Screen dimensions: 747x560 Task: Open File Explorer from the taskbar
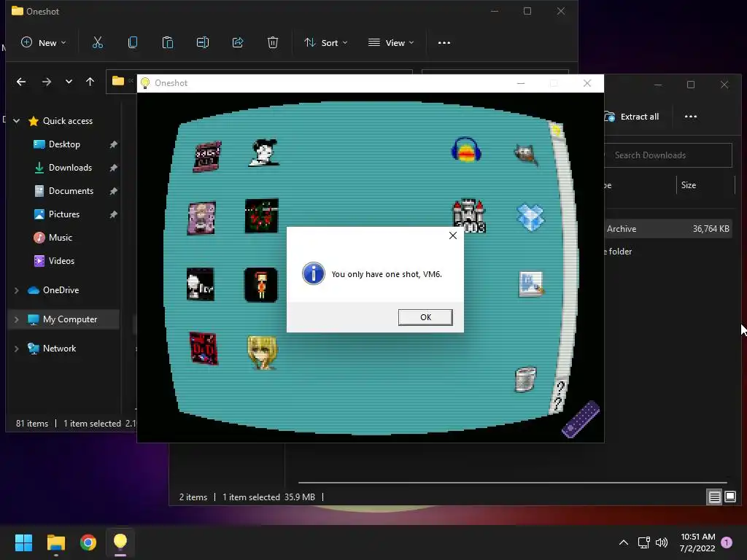[55, 542]
